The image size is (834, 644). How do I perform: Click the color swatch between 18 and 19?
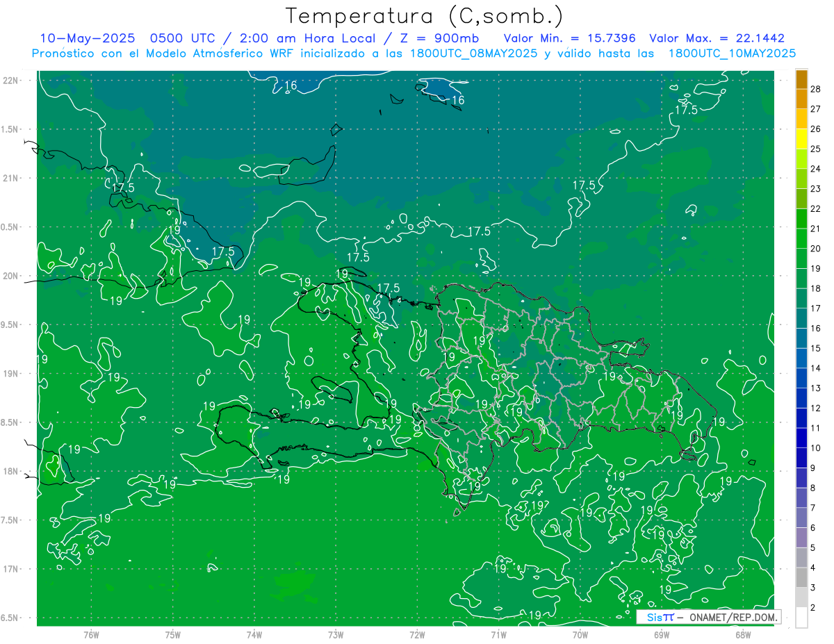click(x=801, y=278)
